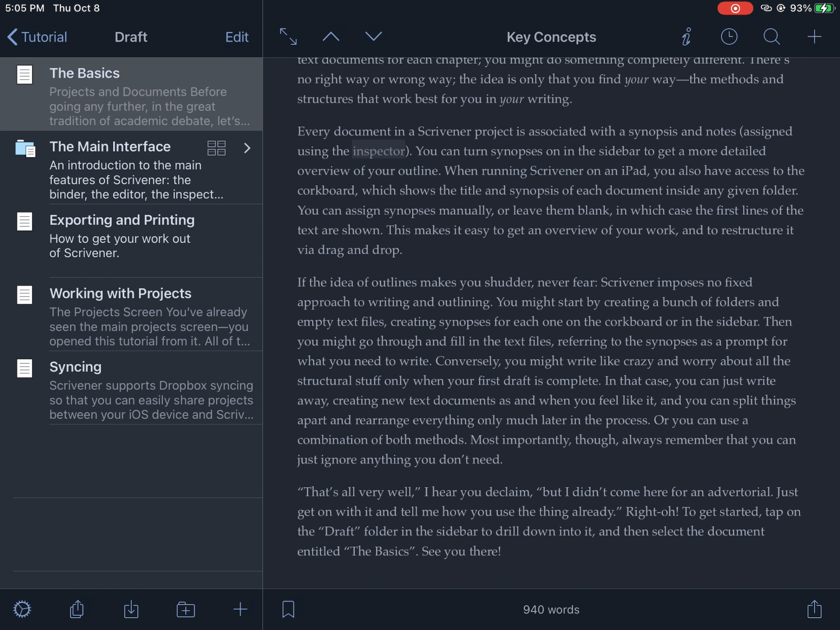Tap the final paragraph mentioning 'advertorial'
This screenshot has height=630, width=840.
[x=549, y=521]
